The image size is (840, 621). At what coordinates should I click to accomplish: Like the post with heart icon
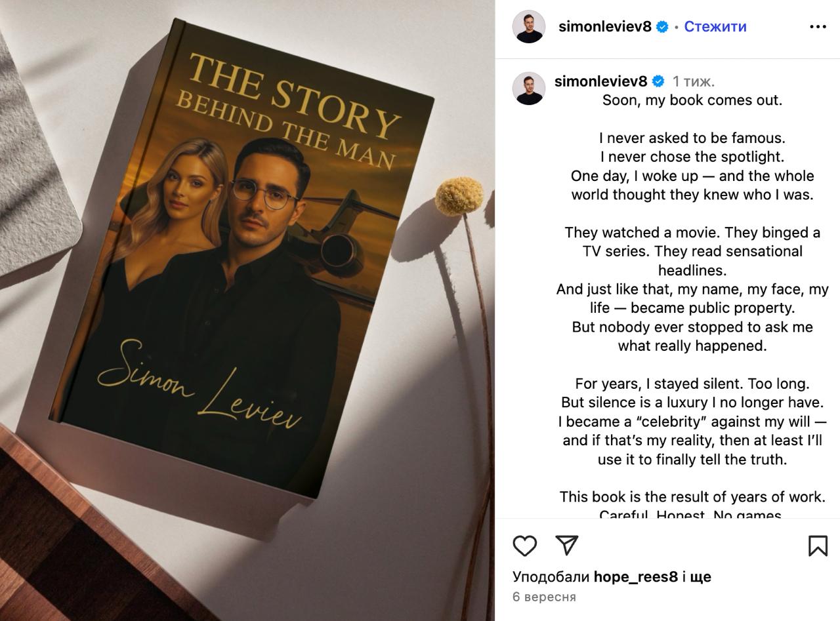tap(524, 546)
